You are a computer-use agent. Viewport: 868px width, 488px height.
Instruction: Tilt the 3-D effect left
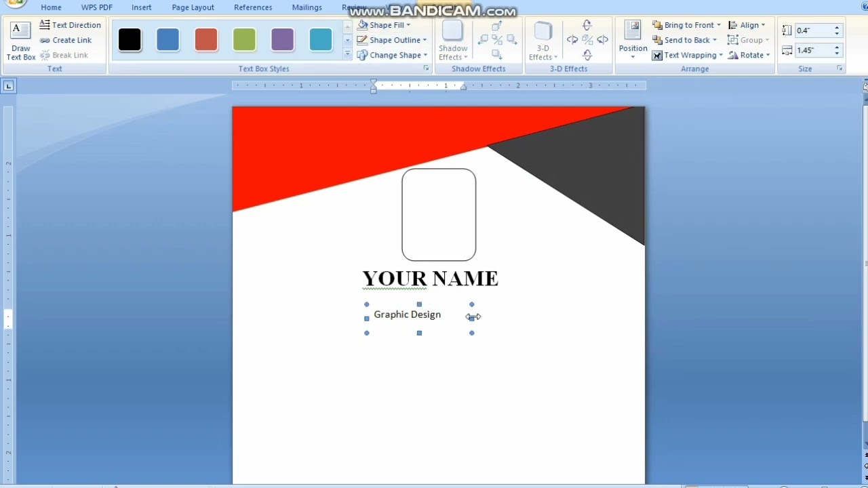coord(572,40)
